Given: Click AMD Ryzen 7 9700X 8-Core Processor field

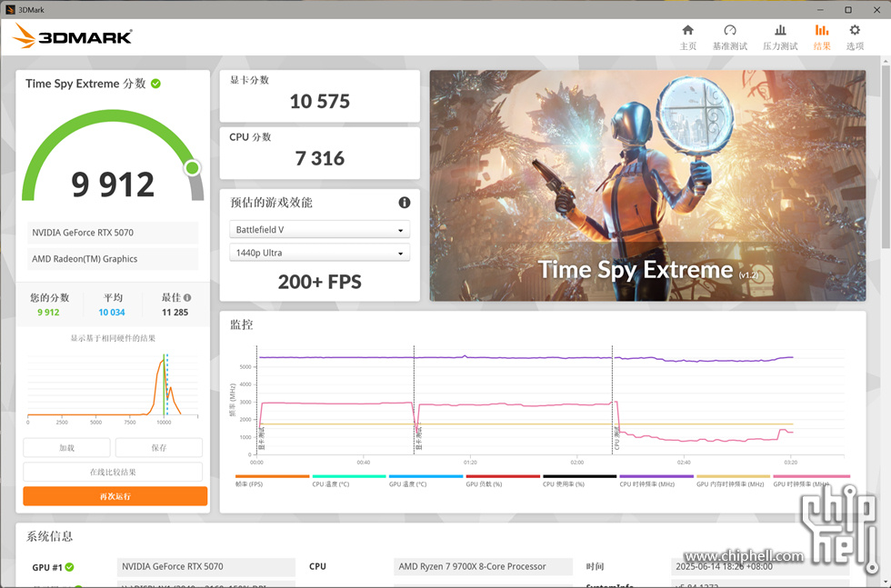Looking at the screenshot, I should tap(483, 566).
